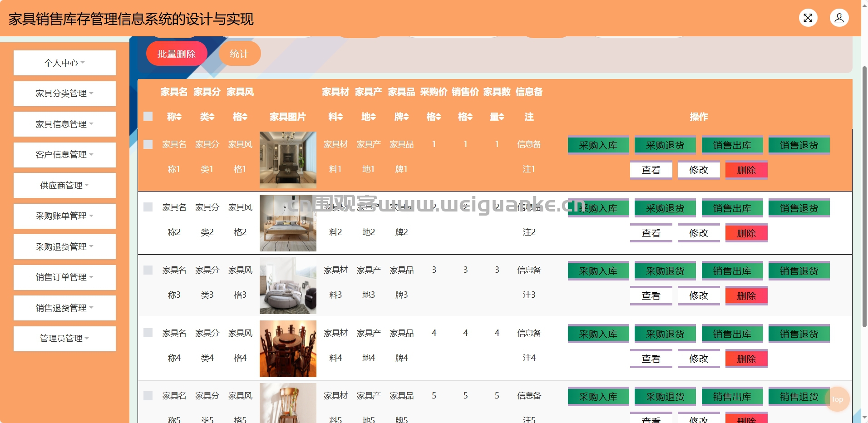Sort by 销售价格 column arrows

point(470,117)
